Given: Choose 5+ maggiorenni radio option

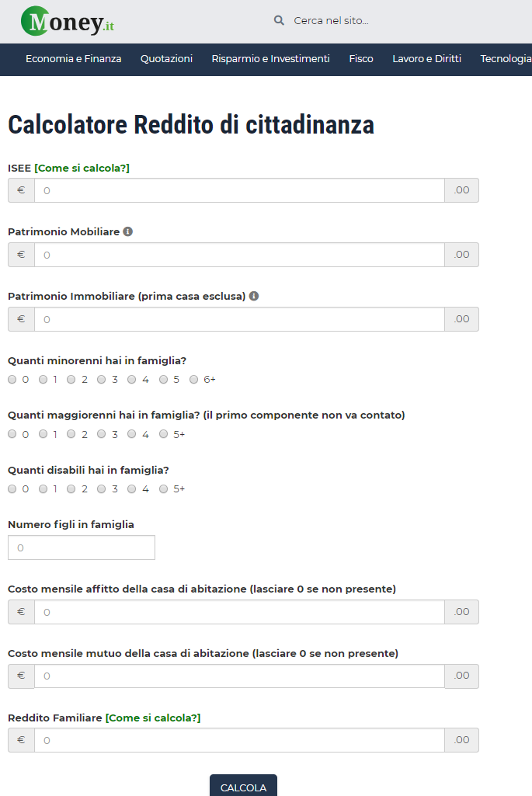Looking at the screenshot, I should [163, 434].
